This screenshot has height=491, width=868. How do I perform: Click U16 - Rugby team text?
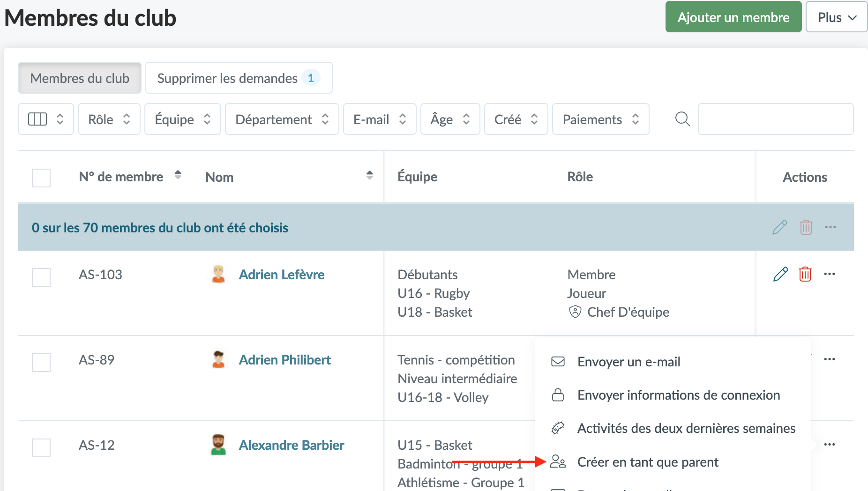click(434, 293)
